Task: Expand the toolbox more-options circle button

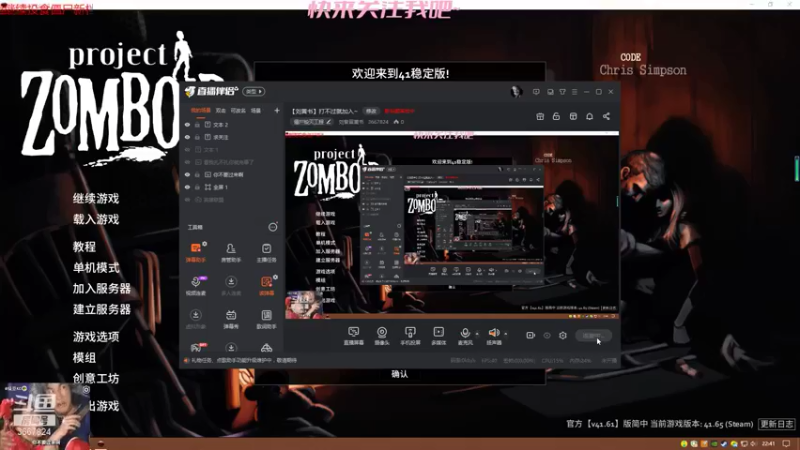Action: [273, 227]
